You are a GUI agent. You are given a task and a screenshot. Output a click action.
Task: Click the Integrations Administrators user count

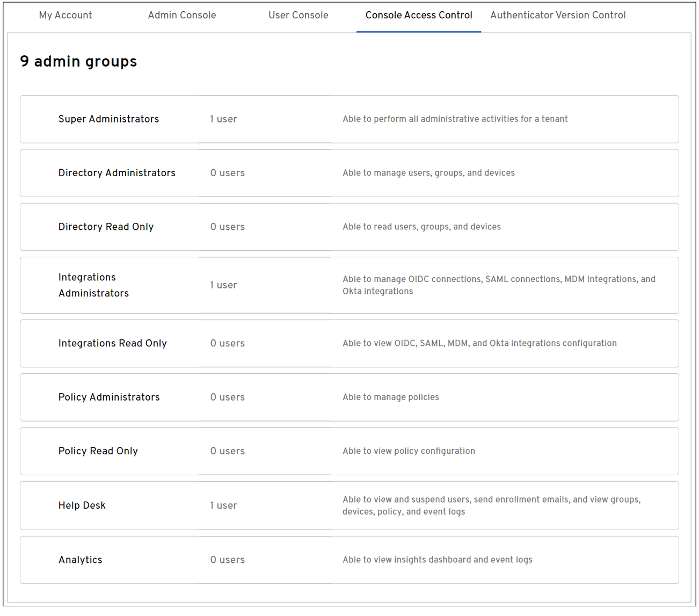[x=223, y=285]
